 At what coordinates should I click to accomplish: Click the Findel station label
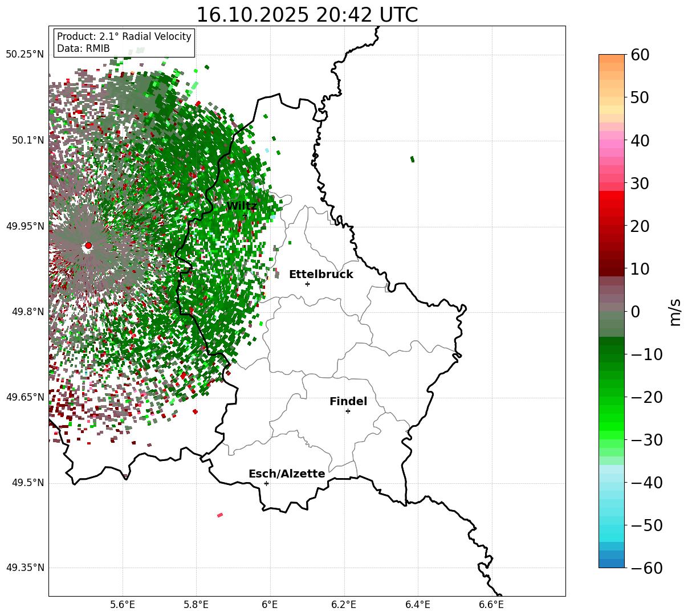click(x=348, y=402)
